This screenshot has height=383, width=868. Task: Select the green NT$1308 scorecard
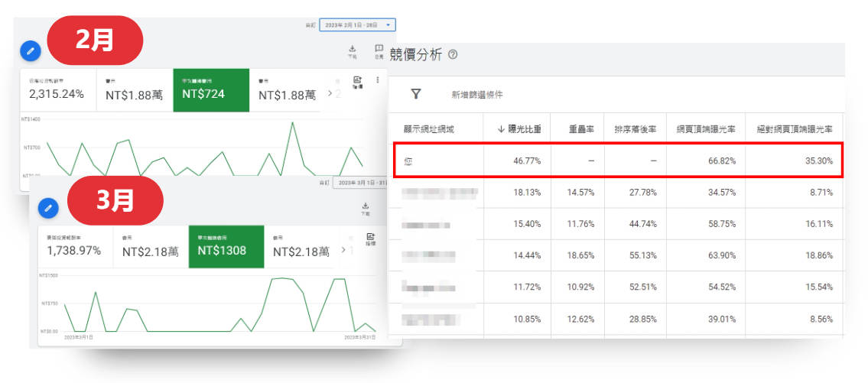point(226,247)
